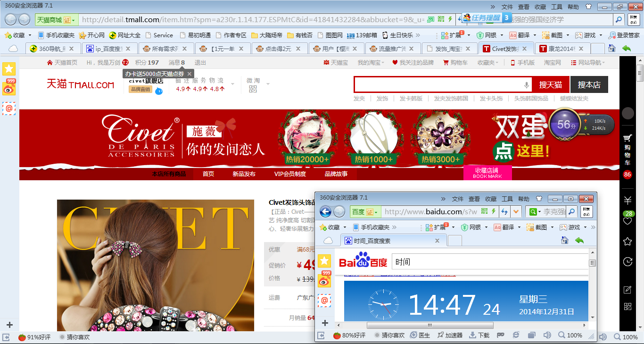Close the 发饰_淘宝 tab in Tmall window

(467, 48)
